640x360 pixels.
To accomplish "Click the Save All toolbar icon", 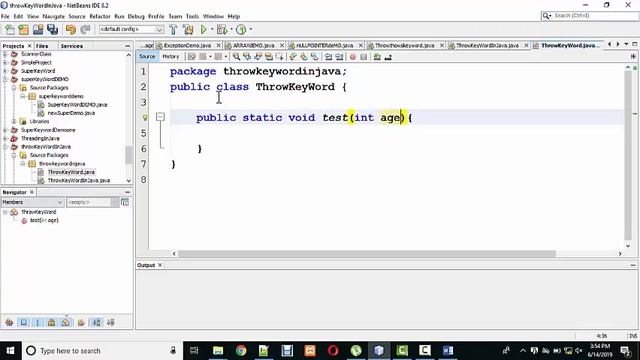I will pos(52,29).
